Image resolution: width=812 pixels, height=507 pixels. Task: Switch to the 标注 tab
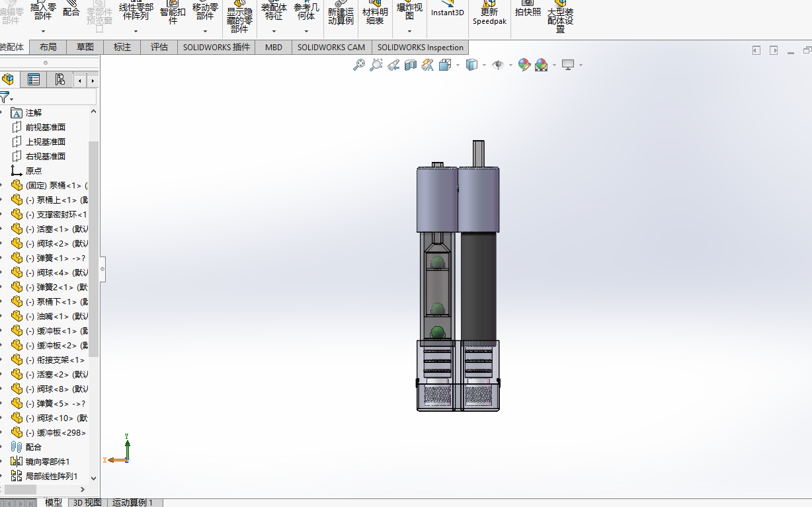tap(122, 48)
